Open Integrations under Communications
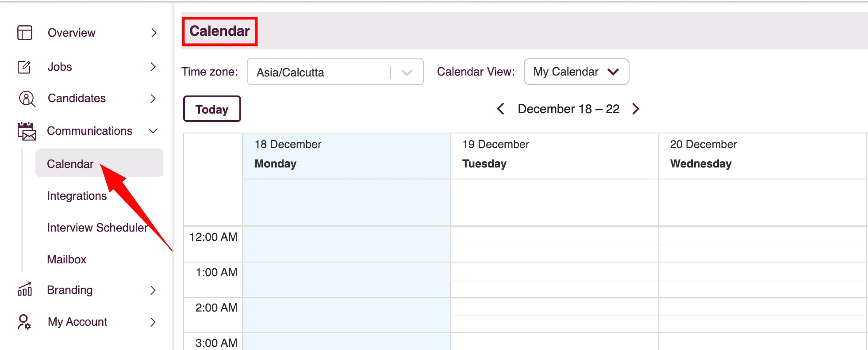Viewport: 868px width, 350px height. [x=77, y=196]
